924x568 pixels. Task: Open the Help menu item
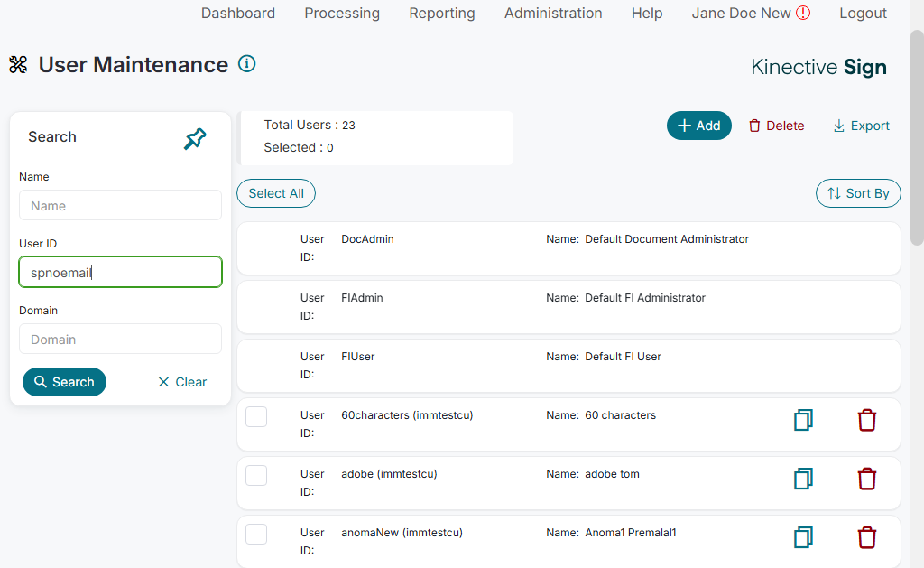647,14
